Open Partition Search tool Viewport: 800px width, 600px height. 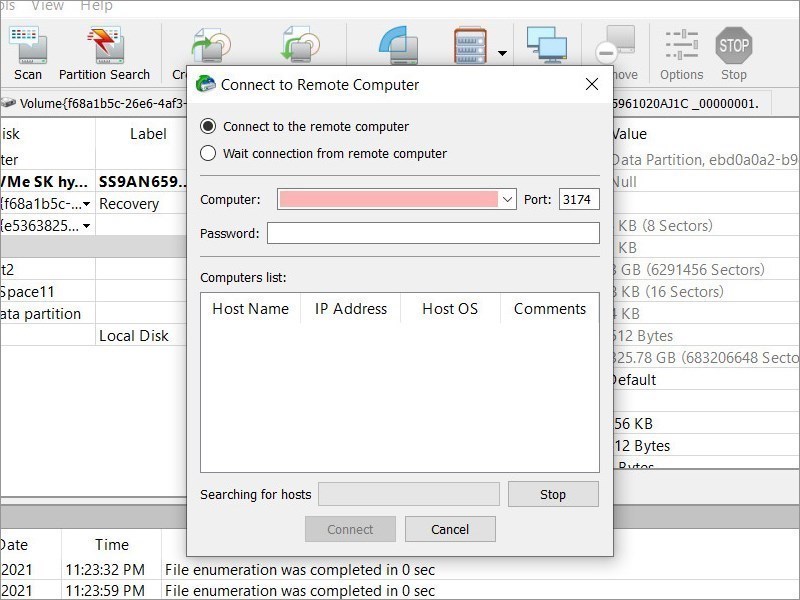[x=104, y=46]
